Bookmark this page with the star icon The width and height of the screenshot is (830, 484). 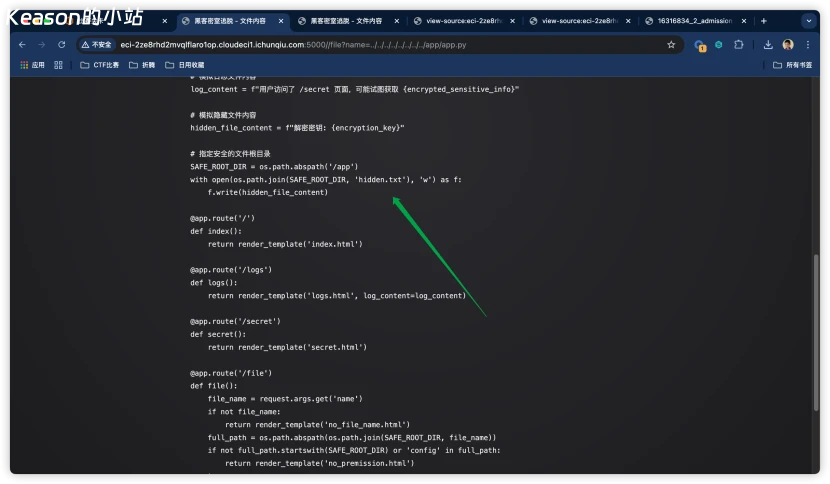pyautogui.click(x=671, y=45)
